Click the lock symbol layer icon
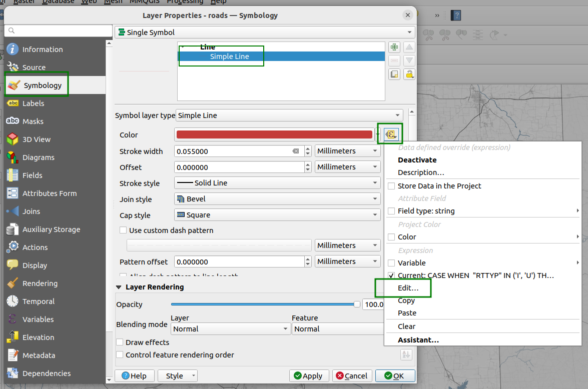Screen dimensions: 588x389 tap(409, 74)
